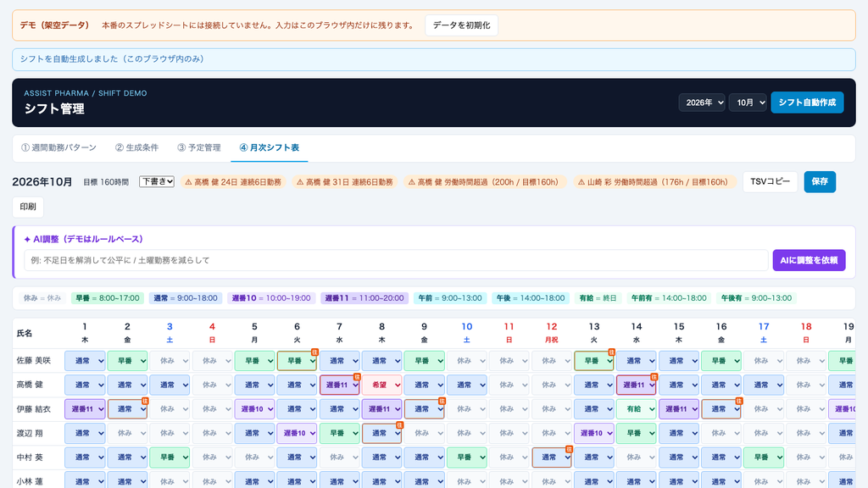Viewport: 868px width, 488px height.
Task: Click the orange badge on 伊藤 結衣's day 16 cell
Action: coord(739,401)
